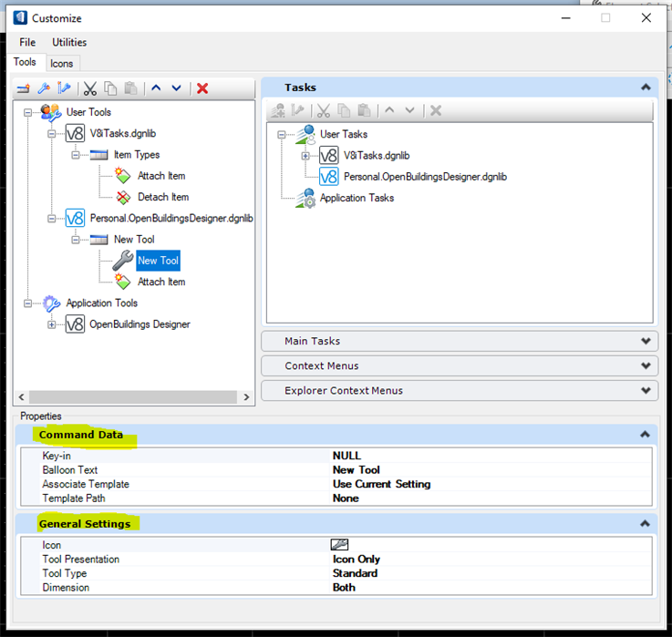Viewport: 672px width, 637px height.
Task: Select the highlighted New Tool item
Action: coord(158,261)
